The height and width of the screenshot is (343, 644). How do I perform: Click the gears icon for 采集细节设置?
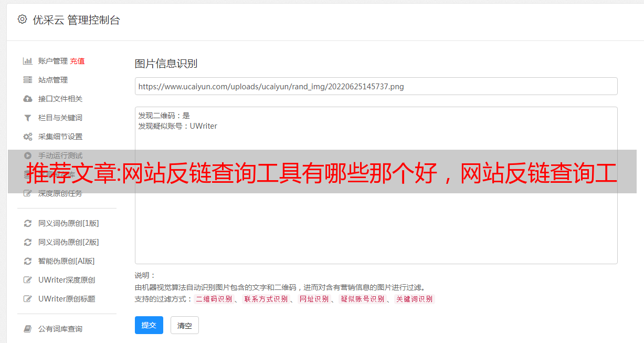28,137
